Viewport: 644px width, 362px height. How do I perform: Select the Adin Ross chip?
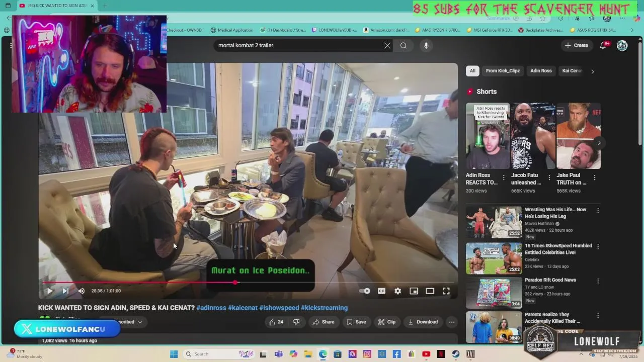point(541,71)
